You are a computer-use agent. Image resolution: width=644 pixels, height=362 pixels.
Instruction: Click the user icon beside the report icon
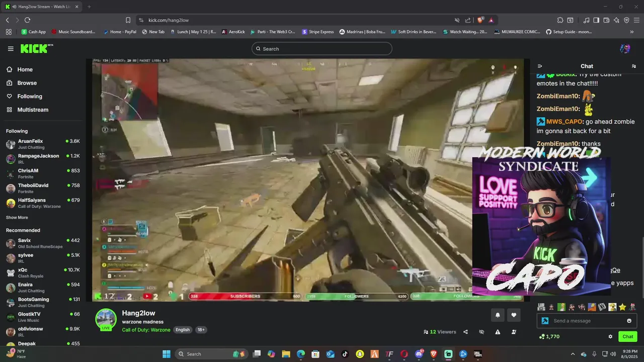(x=514, y=332)
